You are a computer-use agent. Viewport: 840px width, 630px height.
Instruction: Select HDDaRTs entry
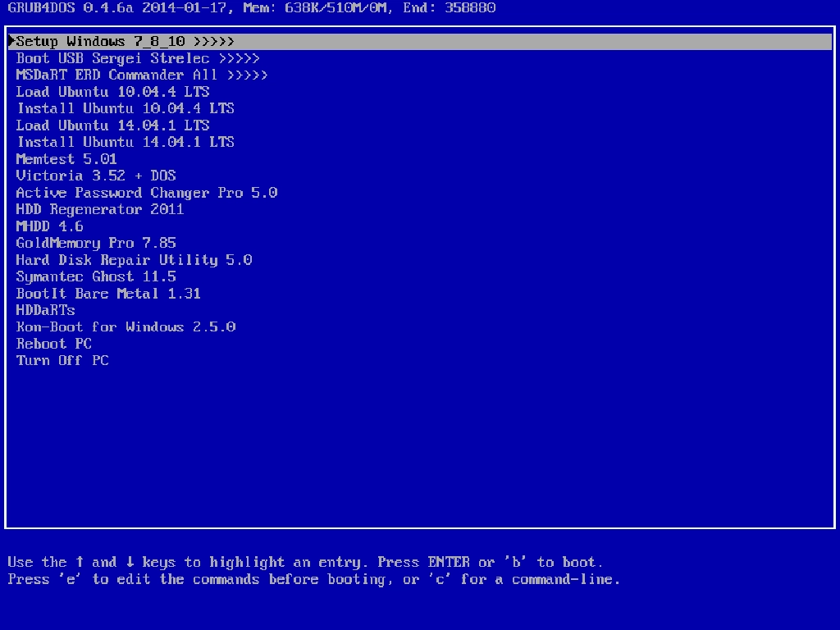click(x=46, y=310)
